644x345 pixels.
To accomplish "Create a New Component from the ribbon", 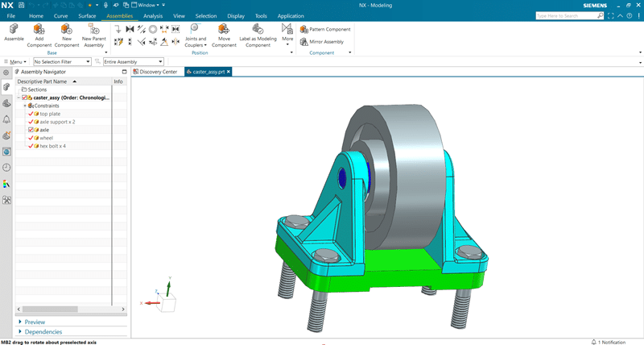I will coord(65,30).
